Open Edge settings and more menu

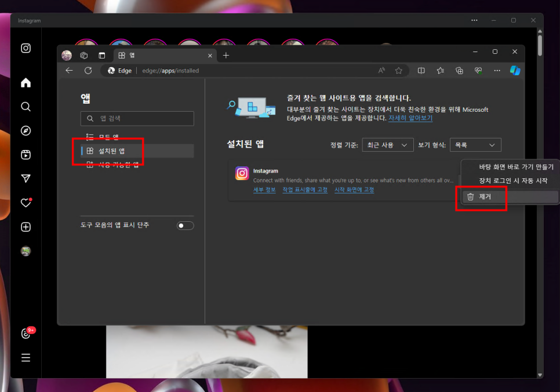(497, 71)
